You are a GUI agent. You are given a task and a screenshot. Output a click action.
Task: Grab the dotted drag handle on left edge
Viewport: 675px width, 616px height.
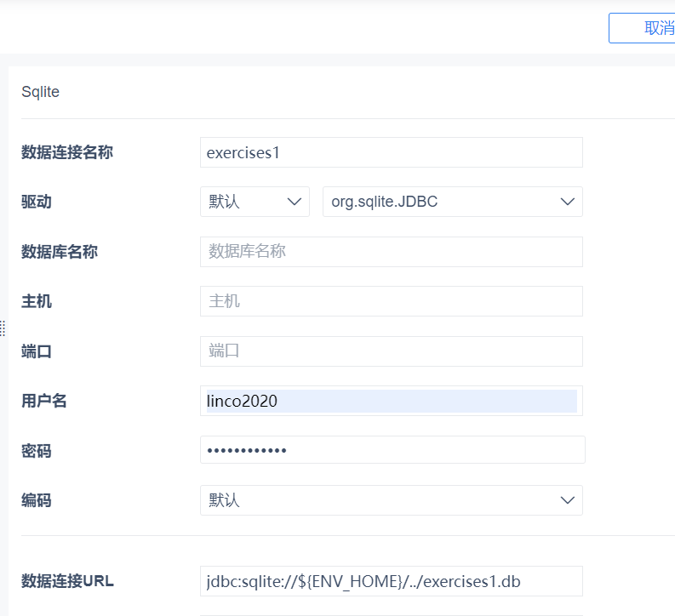(3, 328)
